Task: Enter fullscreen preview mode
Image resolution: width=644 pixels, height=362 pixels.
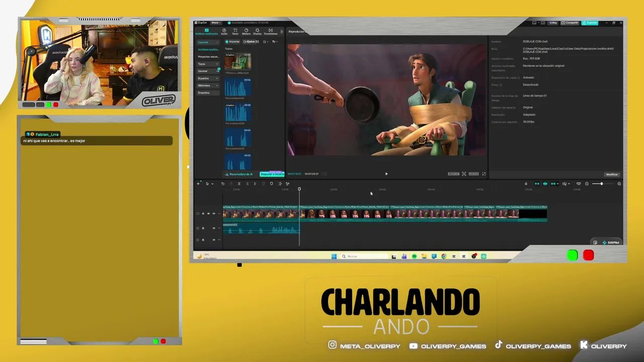Action: [484, 174]
